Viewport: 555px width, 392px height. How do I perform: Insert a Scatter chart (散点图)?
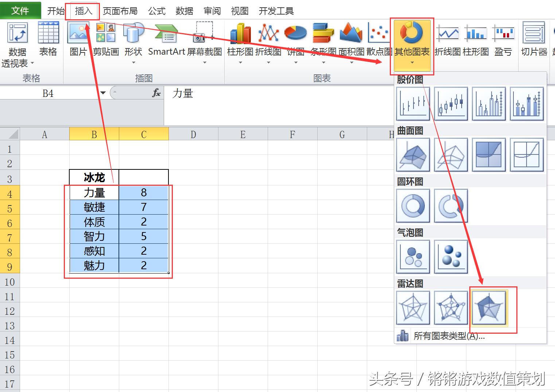tap(378, 38)
